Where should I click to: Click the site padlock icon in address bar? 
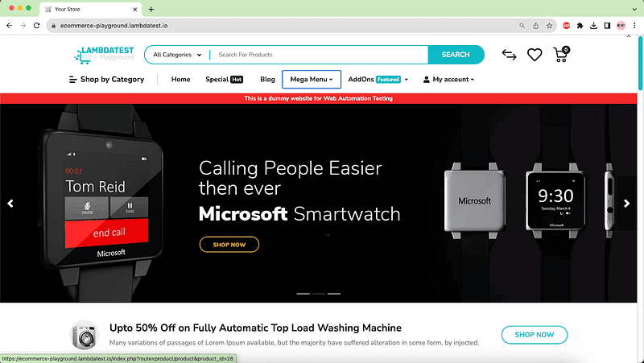click(53, 26)
